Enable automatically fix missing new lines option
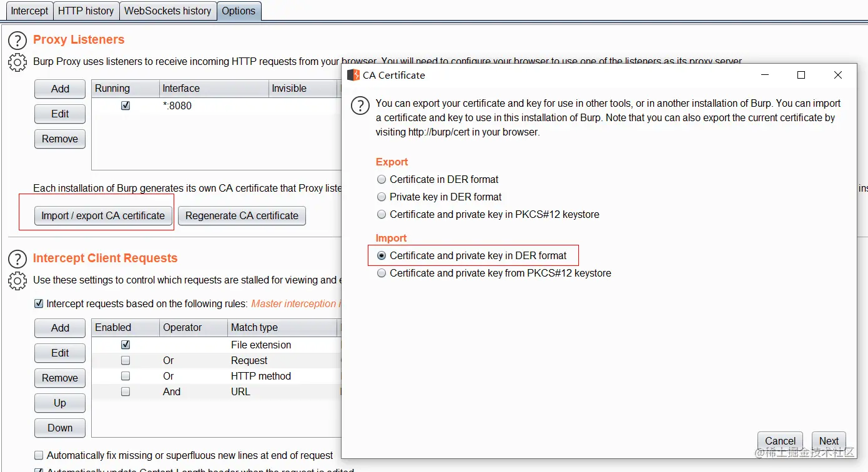The width and height of the screenshot is (868, 472). pyautogui.click(x=39, y=455)
